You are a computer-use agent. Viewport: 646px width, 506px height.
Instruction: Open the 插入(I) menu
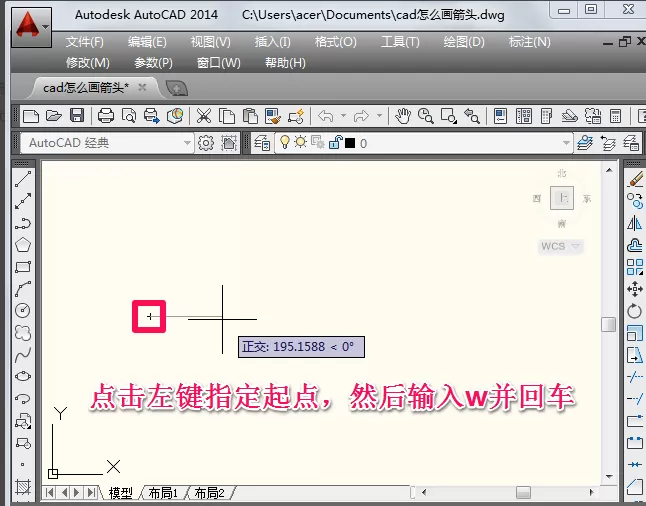[273, 42]
